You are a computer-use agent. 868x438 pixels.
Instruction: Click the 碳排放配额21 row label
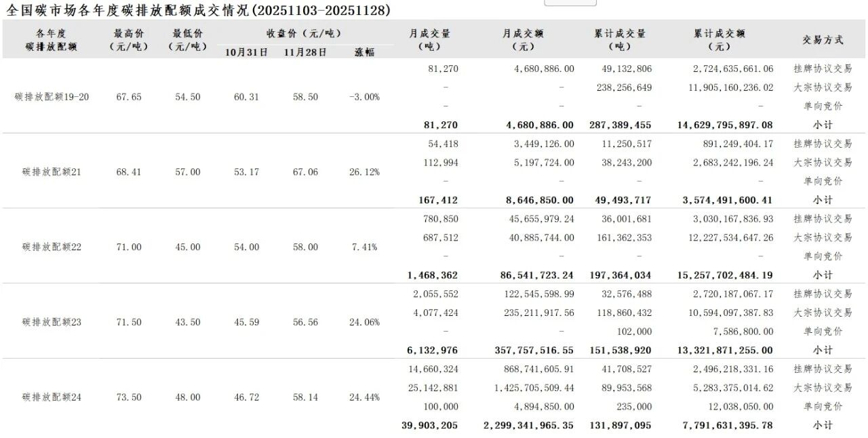[52, 172]
